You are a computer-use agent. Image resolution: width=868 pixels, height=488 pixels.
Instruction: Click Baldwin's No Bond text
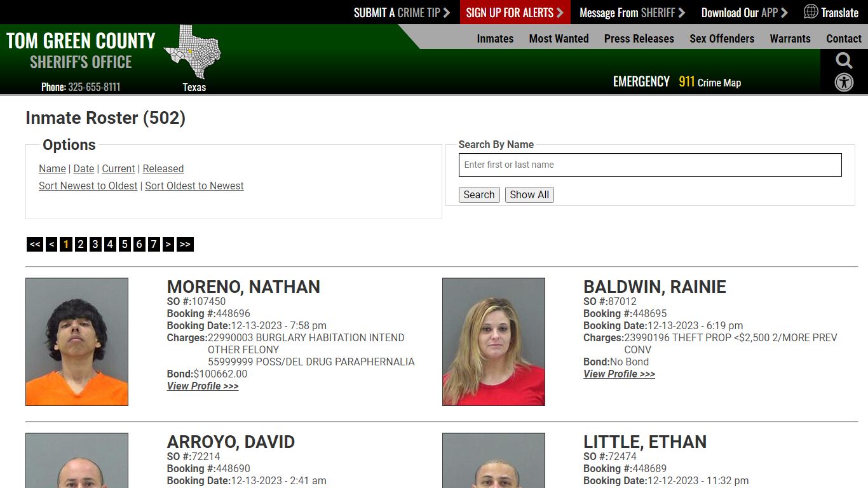pos(630,362)
